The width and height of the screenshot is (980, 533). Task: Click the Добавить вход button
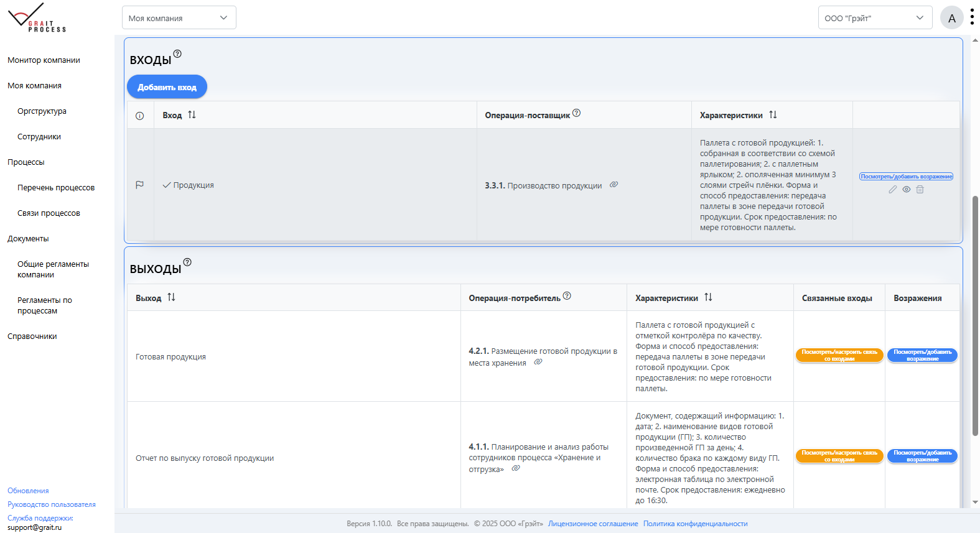pyautogui.click(x=167, y=87)
